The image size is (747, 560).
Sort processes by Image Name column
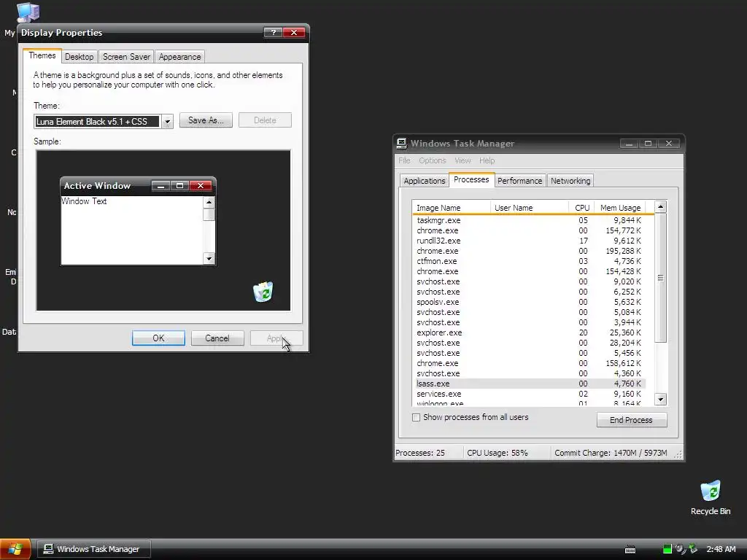click(x=451, y=208)
